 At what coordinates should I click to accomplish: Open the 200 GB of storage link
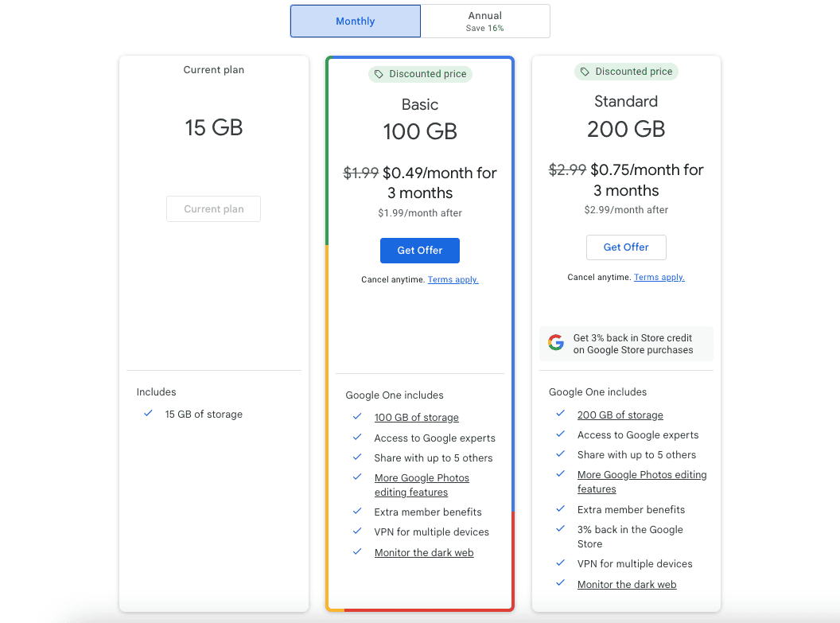click(x=620, y=415)
